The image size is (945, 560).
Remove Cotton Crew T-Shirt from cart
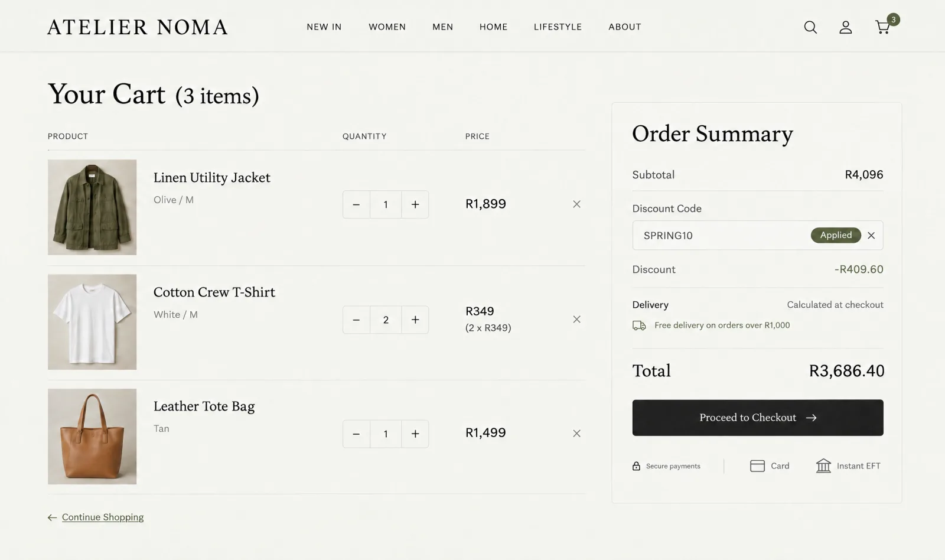[577, 320]
